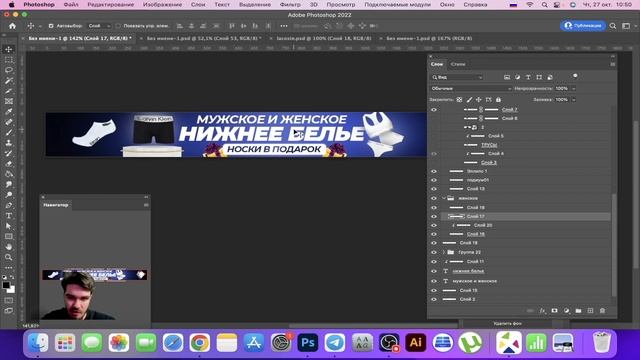Open the layer filter type dropdown
The width and height of the screenshot is (640, 360).
pos(457,77)
